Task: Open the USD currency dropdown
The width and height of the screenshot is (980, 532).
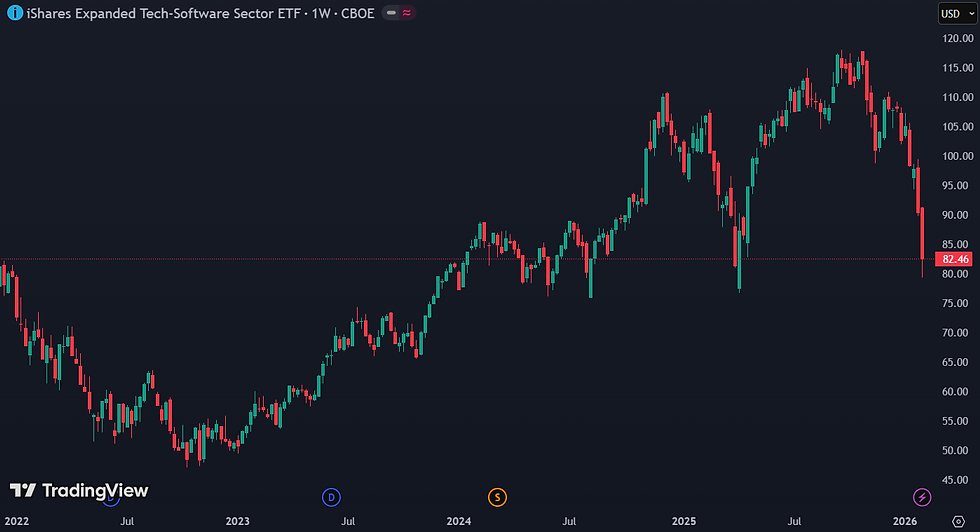Action: coord(958,13)
